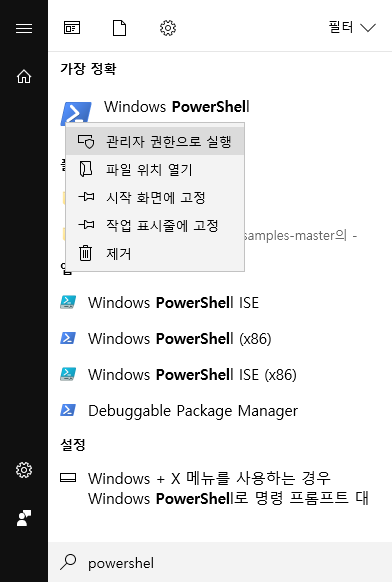The height and width of the screenshot is (582, 392).
Task: Click the search box containing powershel
Action: (x=220, y=562)
